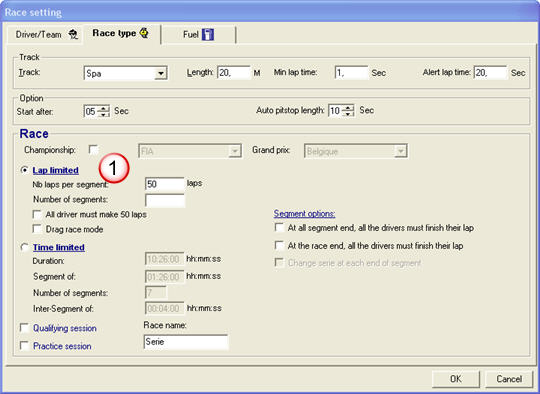Image resolution: width=540 pixels, height=394 pixels.
Task: Decrease the Start after seconds value
Action: 103,114
